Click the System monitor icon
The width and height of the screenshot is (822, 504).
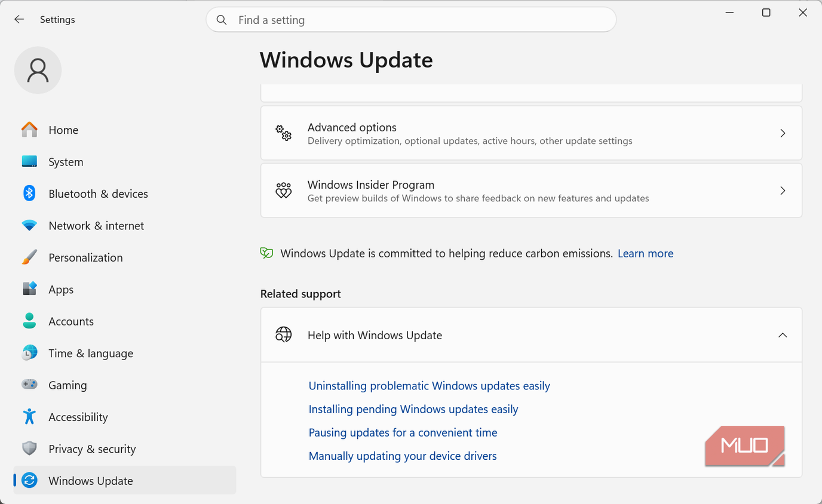[29, 162]
